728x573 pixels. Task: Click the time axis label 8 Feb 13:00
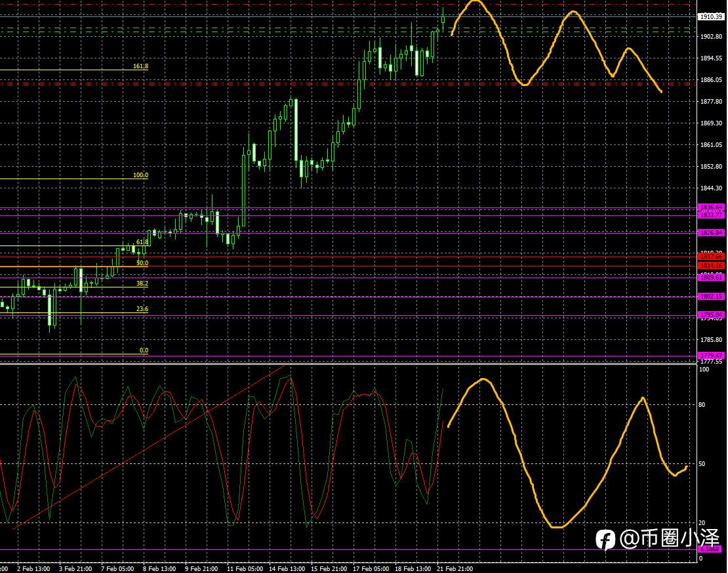(159, 569)
